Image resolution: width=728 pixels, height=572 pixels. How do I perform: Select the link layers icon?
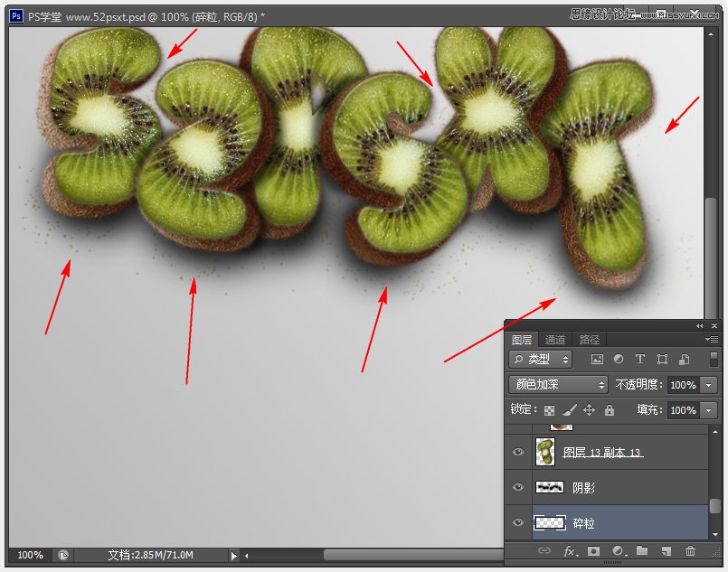[545, 550]
